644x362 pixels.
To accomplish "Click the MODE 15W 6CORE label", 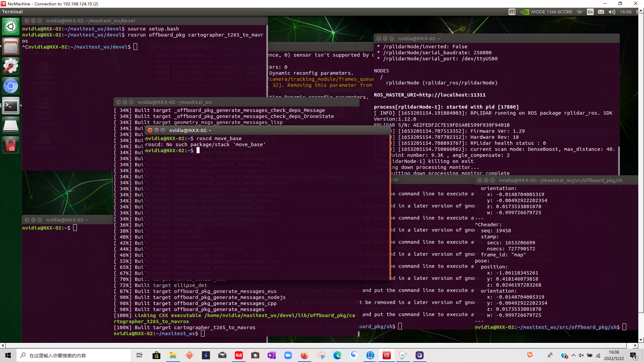I will [552, 12].
